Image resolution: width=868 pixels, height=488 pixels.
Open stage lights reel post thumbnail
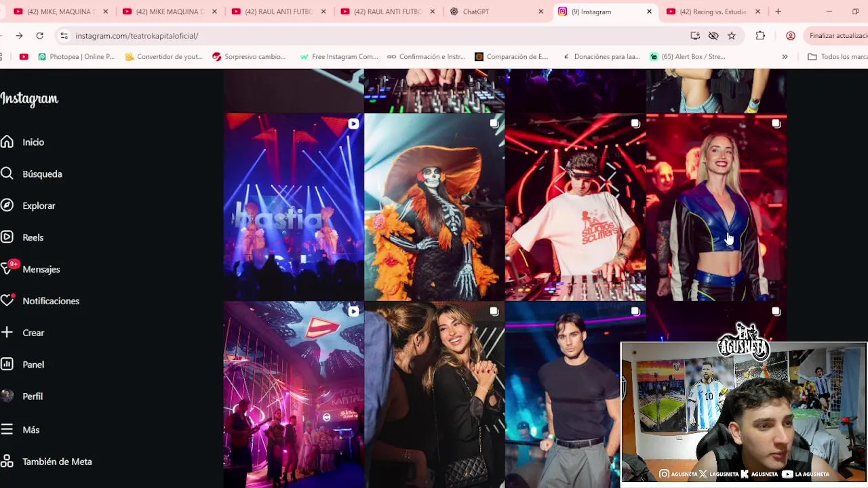(x=293, y=207)
